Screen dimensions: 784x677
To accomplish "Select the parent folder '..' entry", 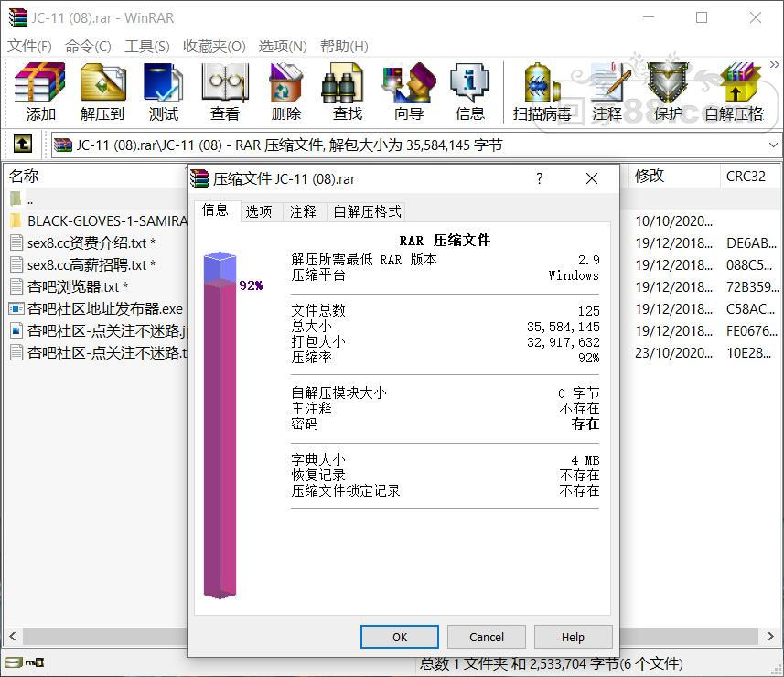I will coord(30,200).
